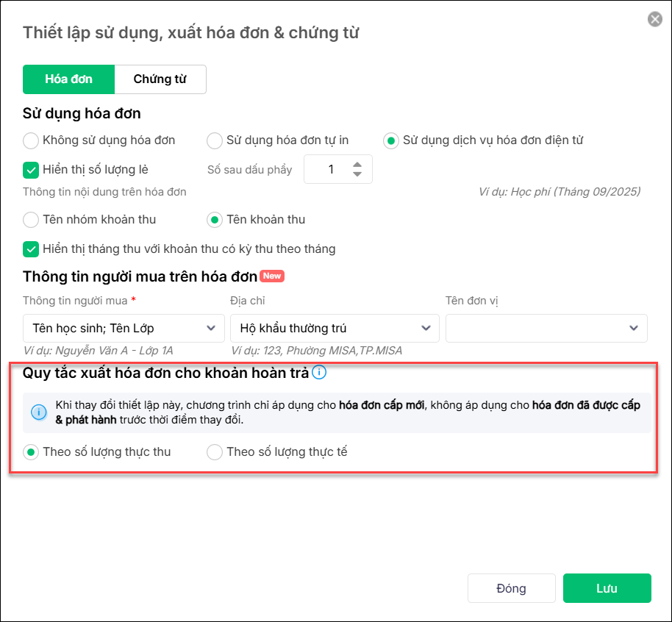Toggle "Hiển thị số lượng lẻ" checkbox
672x622 pixels.
pos(31,170)
